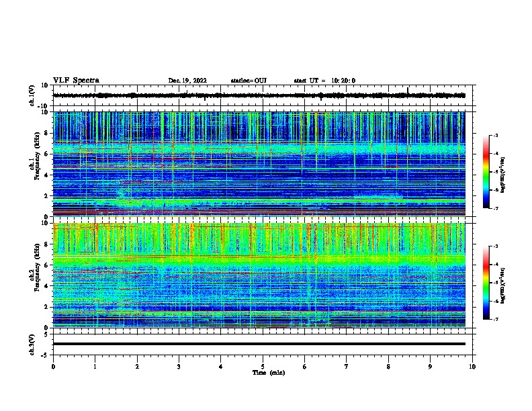Click the ch.1 color bar log(PSD) label
This screenshot has width=532, height=411.
(503, 175)
